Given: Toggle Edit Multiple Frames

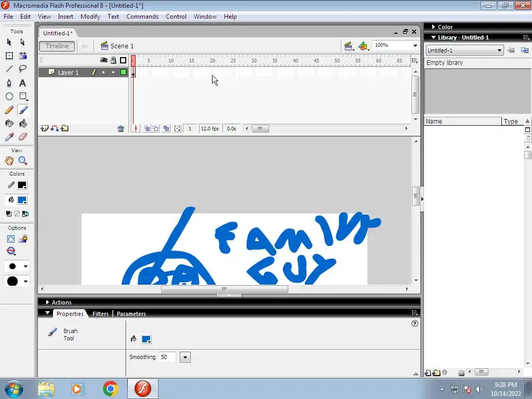Looking at the screenshot, I should tap(166, 129).
